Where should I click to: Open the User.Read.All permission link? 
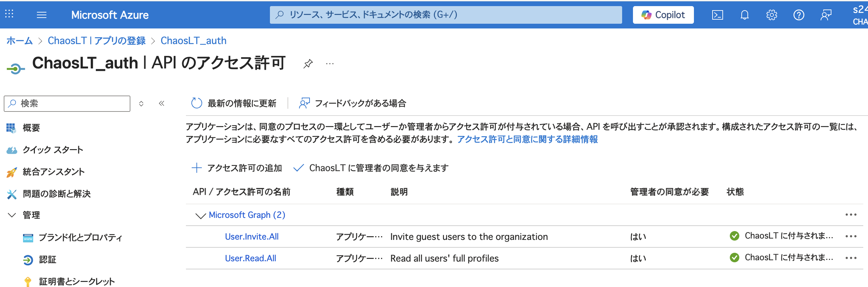[x=250, y=258]
